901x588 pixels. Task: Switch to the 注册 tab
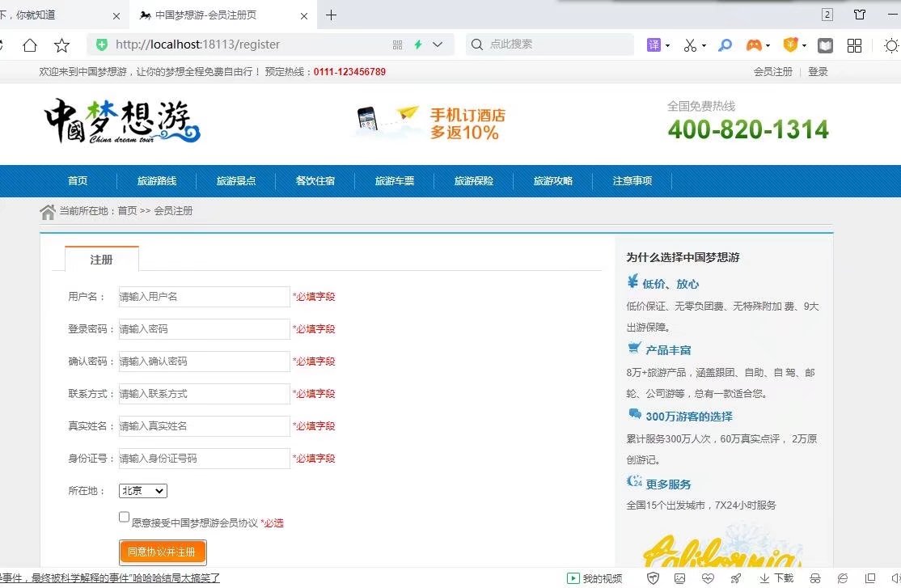[x=100, y=260]
